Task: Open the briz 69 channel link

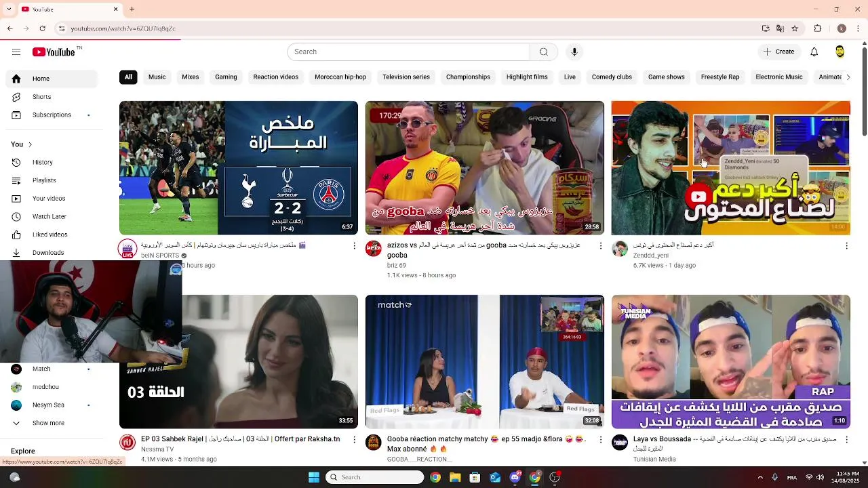Action: tap(396, 265)
